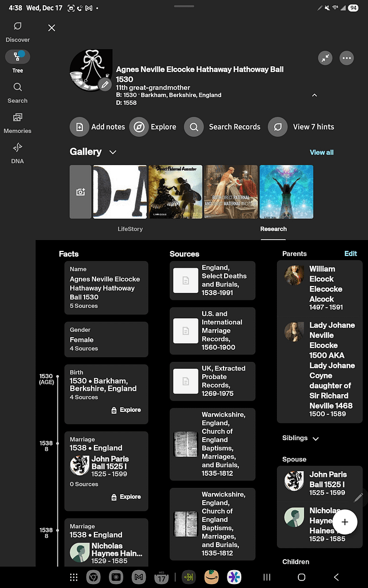Launch the Camera app from taskbar
The height and width of the screenshot is (588, 368).
(116, 577)
